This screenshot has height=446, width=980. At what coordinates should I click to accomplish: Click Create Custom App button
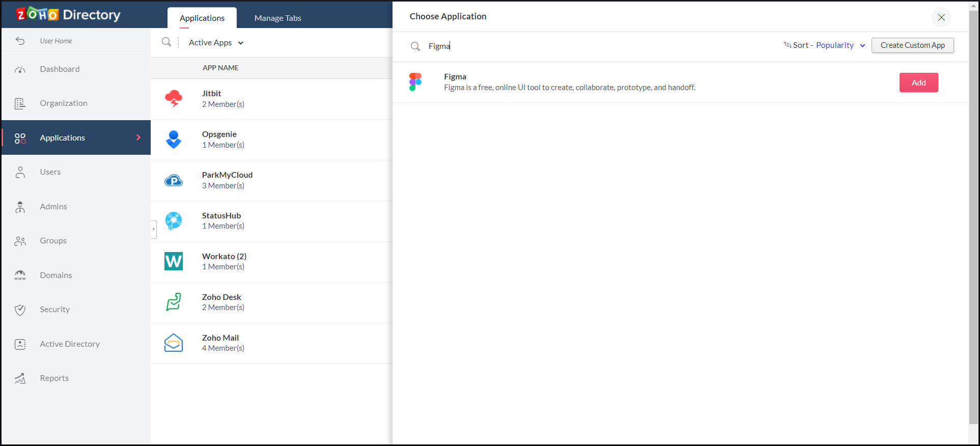point(913,45)
